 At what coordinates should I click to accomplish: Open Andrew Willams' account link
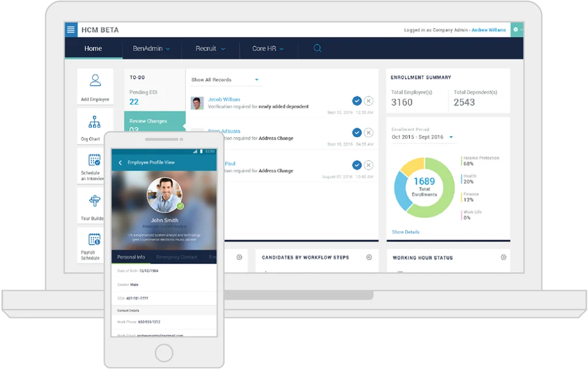489,30
